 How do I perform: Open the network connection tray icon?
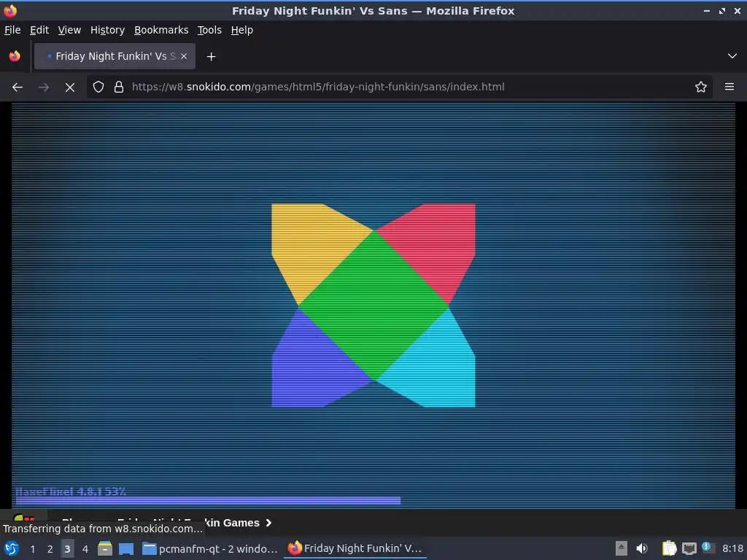pyautogui.click(x=689, y=548)
